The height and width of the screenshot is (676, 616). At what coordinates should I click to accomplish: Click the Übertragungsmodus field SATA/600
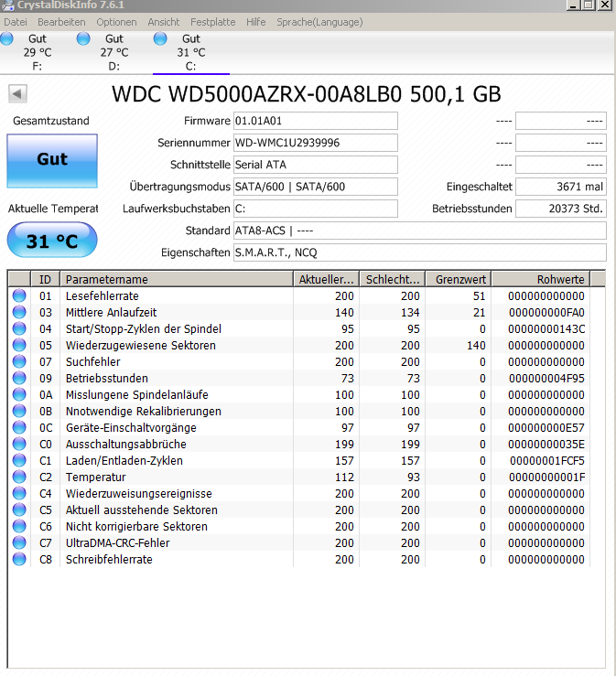click(316, 187)
